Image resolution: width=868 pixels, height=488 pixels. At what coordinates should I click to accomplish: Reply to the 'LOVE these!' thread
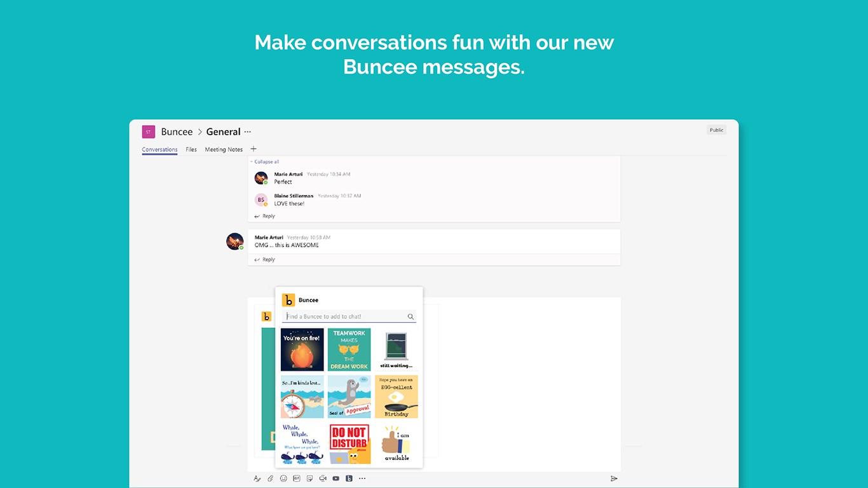click(265, 216)
